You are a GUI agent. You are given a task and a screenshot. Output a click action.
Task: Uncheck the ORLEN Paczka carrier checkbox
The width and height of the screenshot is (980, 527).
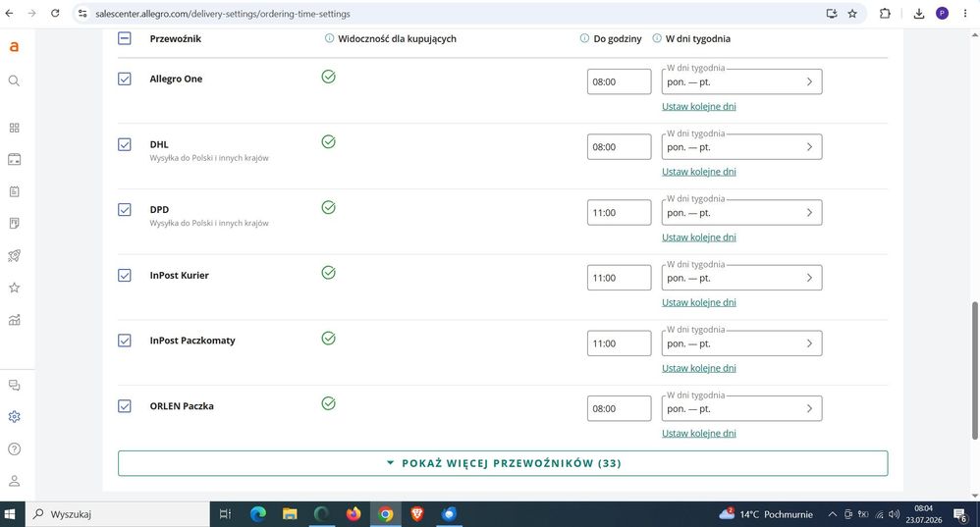click(125, 406)
